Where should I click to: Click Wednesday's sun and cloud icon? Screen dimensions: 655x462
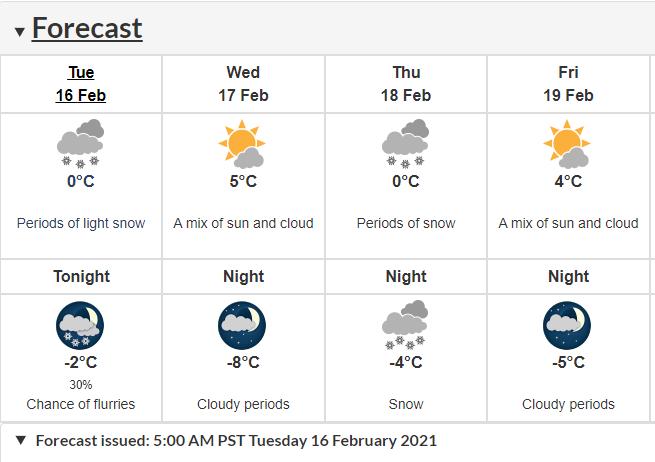pyautogui.click(x=242, y=144)
